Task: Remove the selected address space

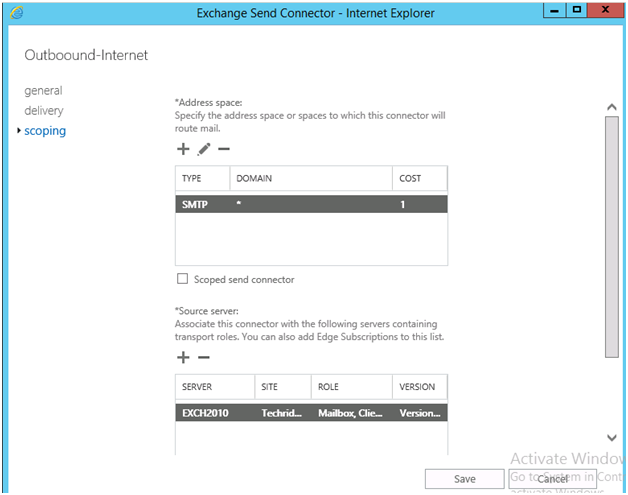Action: (x=224, y=149)
